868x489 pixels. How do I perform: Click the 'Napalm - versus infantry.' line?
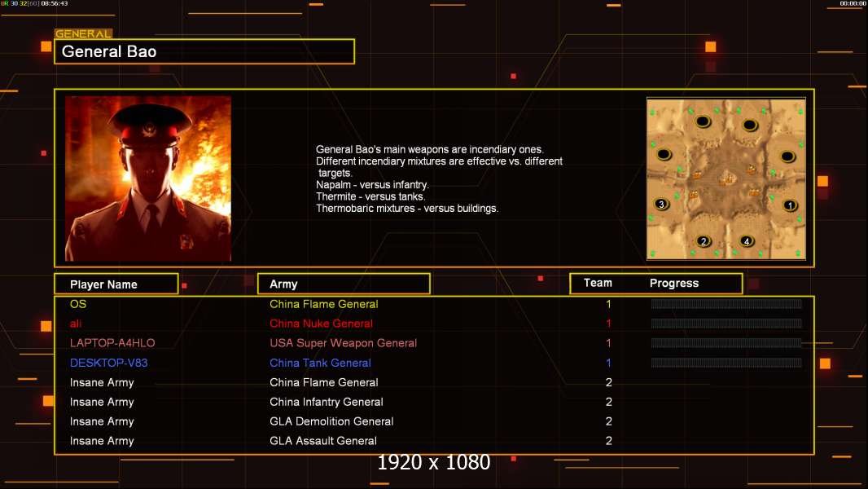(373, 185)
